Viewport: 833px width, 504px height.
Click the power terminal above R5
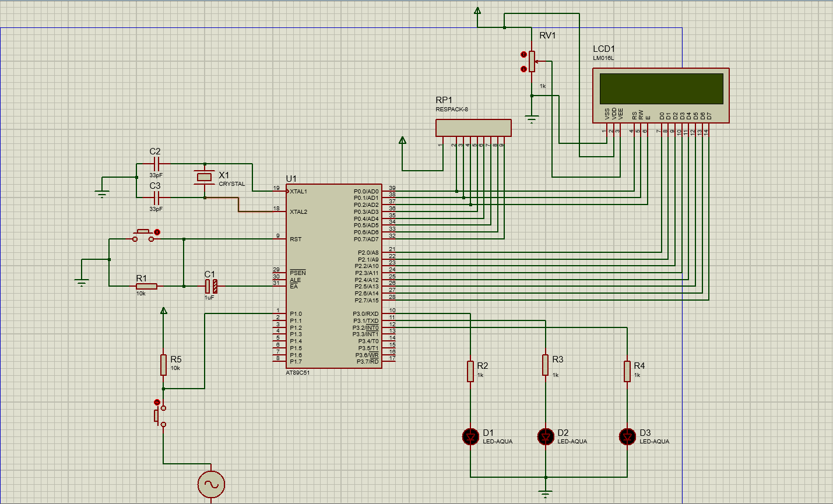164,311
